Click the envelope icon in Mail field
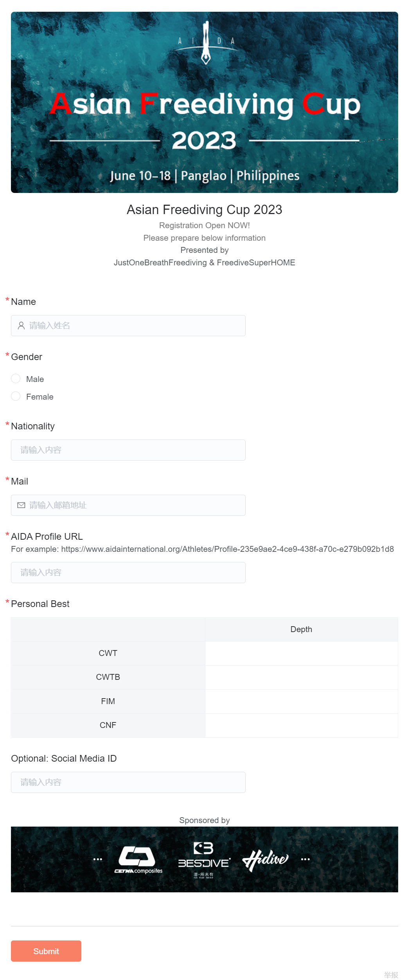Screen dimensions: 406x980 (x=22, y=505)
